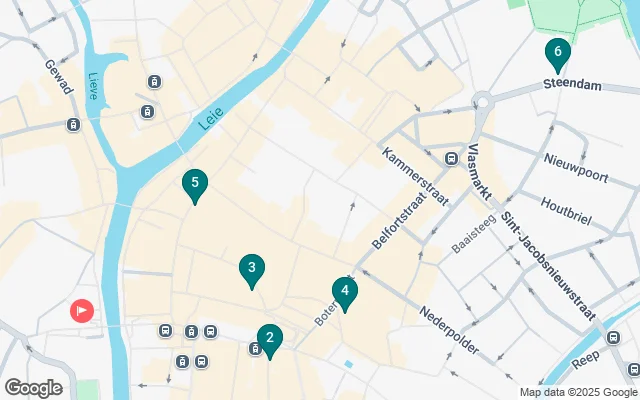Select the small blue square map icon

[x=348, y=364]
